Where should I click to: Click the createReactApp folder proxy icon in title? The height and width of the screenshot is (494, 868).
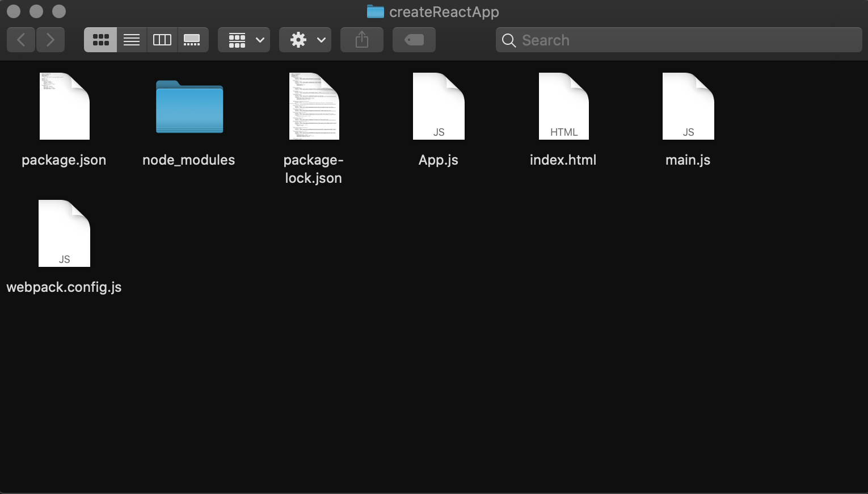pyautogui.click(x=375, y=11)
